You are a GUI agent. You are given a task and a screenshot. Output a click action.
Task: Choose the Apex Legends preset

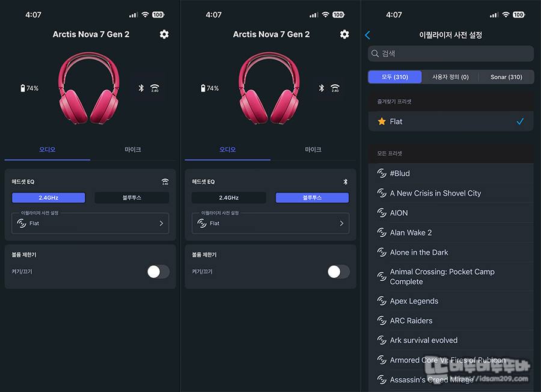[x=451, y=301]
